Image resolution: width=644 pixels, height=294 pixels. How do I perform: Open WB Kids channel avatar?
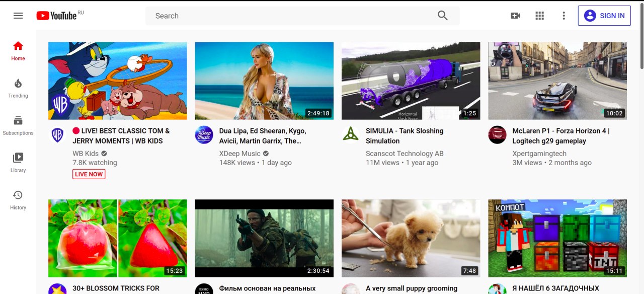coord(57,135)
